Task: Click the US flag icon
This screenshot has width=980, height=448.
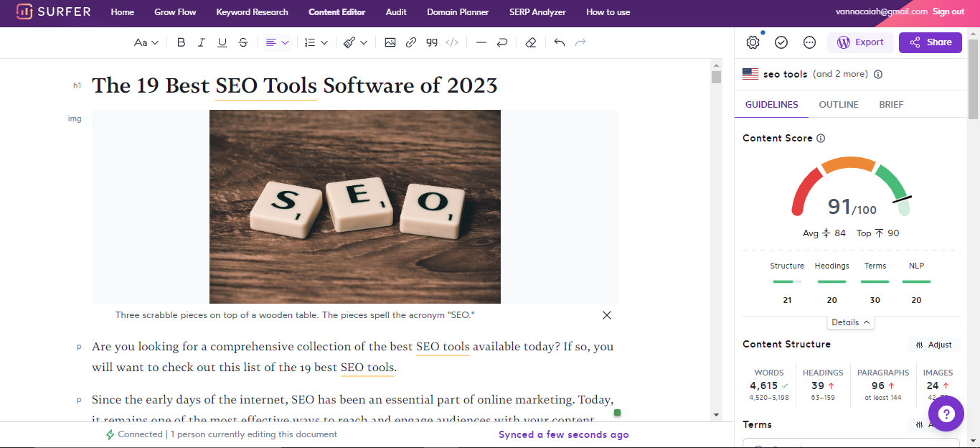Action: pos(750,74)
